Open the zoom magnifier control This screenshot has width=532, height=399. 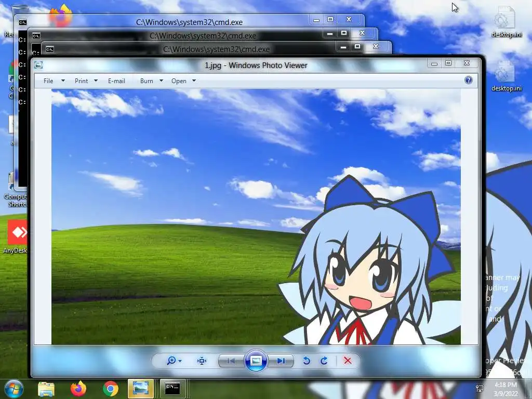pyautogui.click(x=171, y=361)
